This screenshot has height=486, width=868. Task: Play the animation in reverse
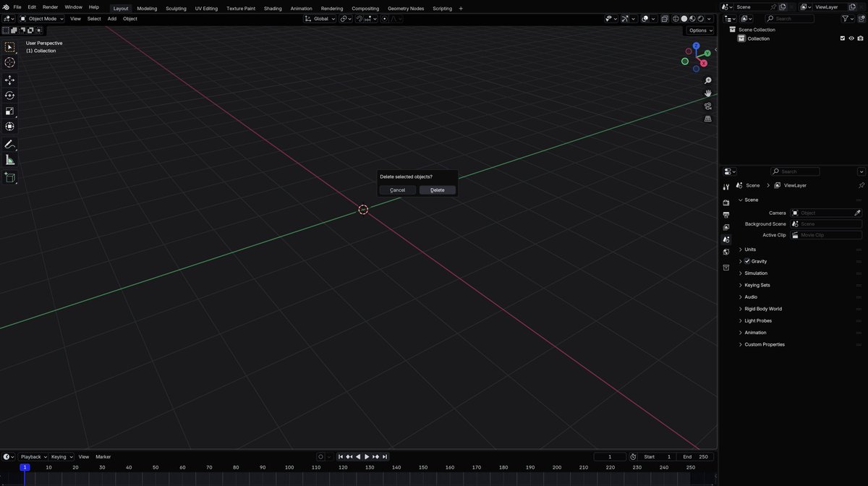[358, 457]
